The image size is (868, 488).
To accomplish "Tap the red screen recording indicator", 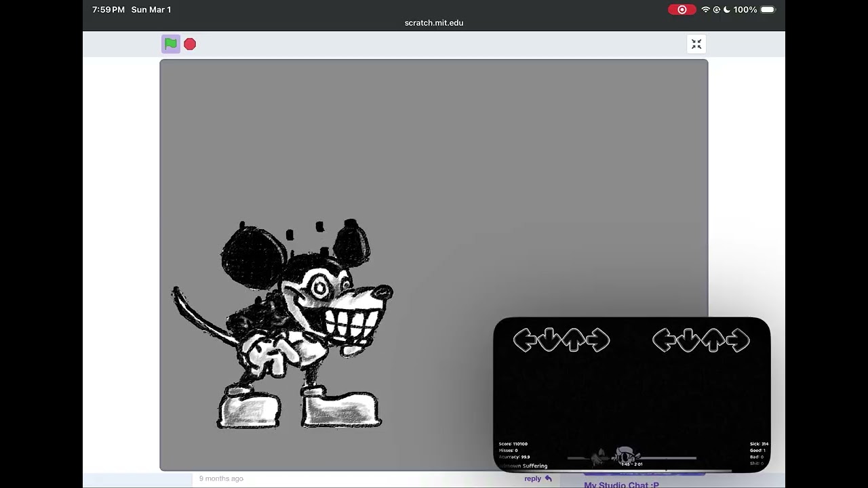I will point(682,9).
